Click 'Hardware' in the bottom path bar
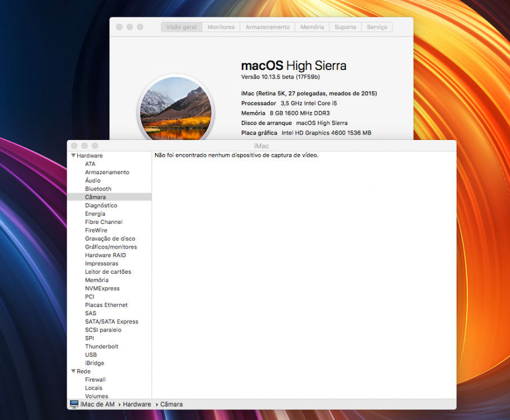Image resolution: width=510 pixels, height=420 pixels. 137,404
